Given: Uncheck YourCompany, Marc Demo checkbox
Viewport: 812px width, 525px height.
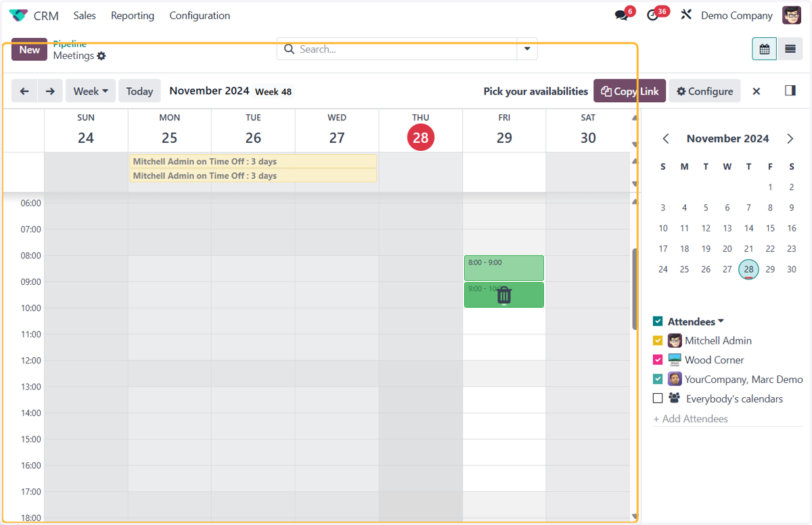Looking at the screenshot, I should coord(658,379).
